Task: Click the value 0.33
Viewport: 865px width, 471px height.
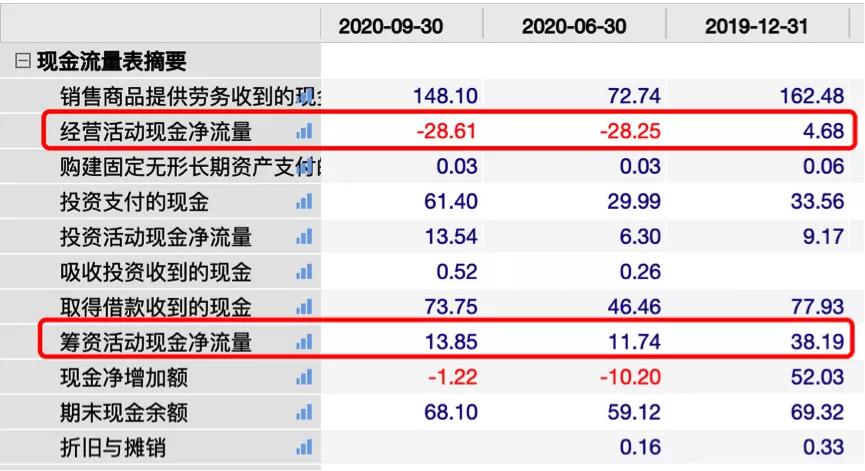Action: click(x=824, y=448)
